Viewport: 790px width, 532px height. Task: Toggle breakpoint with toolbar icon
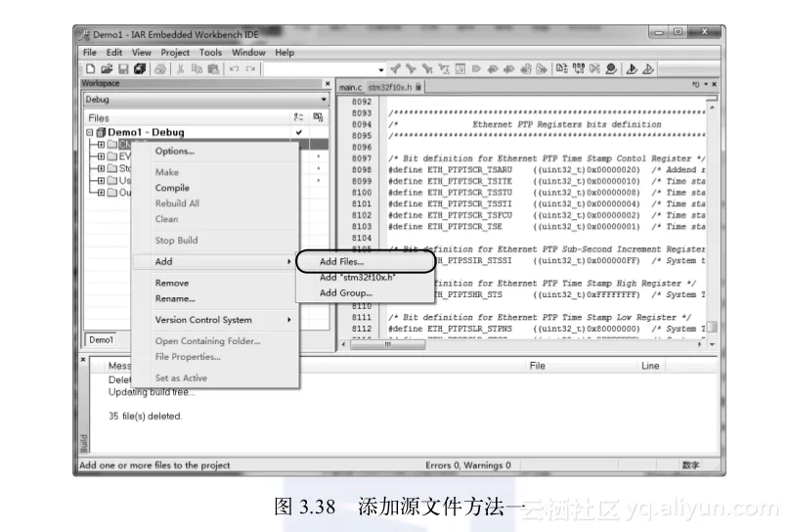coord(611,69)
